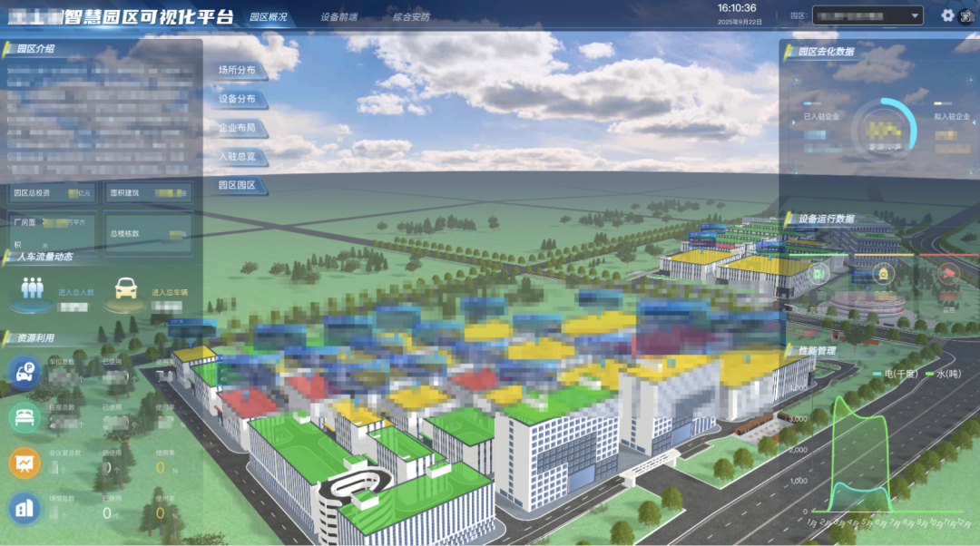Click the 场所分布 button
The width and height of the screenshot is (980, 546).
click(240, 71)
